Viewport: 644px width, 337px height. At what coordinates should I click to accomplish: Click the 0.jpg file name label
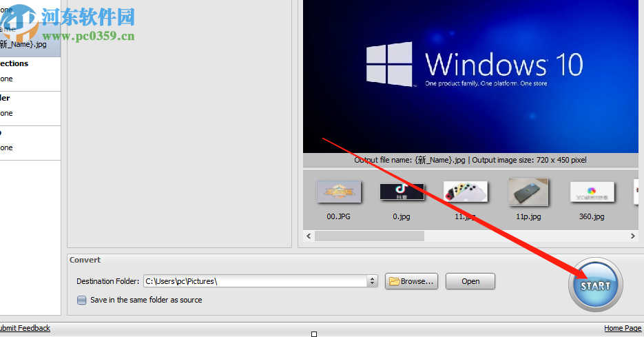click(402, 216)
